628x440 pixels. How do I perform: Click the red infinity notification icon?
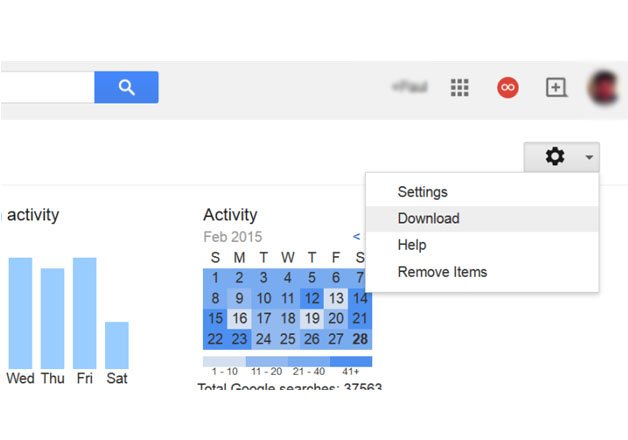(508, 88)
